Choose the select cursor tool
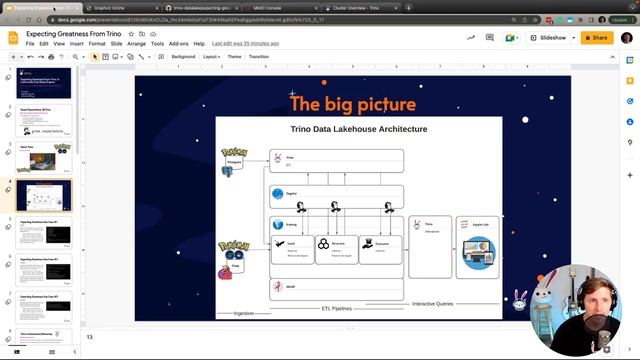This screenshot has width=640, height=360. coord(95,57)
